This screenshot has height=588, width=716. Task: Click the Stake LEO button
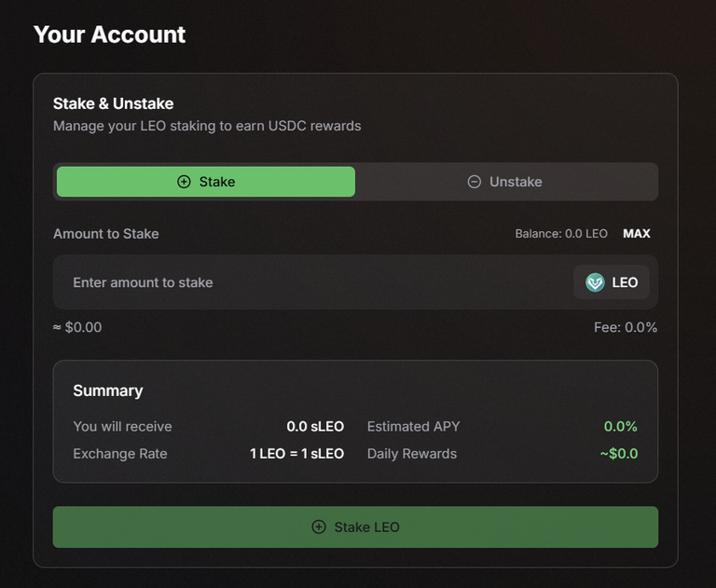coord(355,526)
